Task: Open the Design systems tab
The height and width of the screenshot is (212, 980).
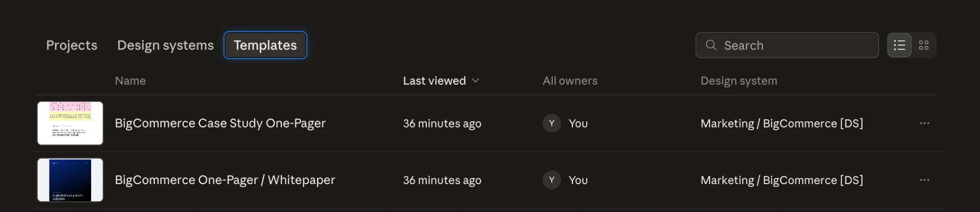Action: [166, 45]
